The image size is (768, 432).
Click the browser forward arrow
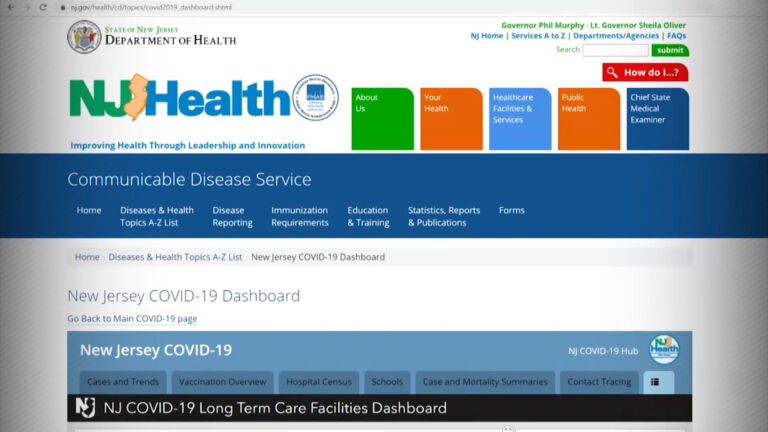click(x=27, y=7)
